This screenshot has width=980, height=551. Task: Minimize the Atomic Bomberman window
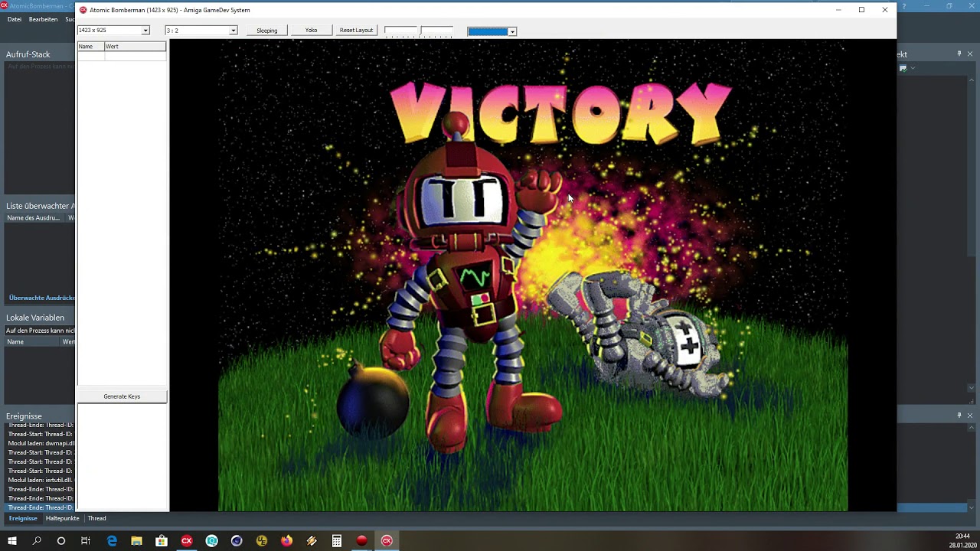(x=838, y=10)
